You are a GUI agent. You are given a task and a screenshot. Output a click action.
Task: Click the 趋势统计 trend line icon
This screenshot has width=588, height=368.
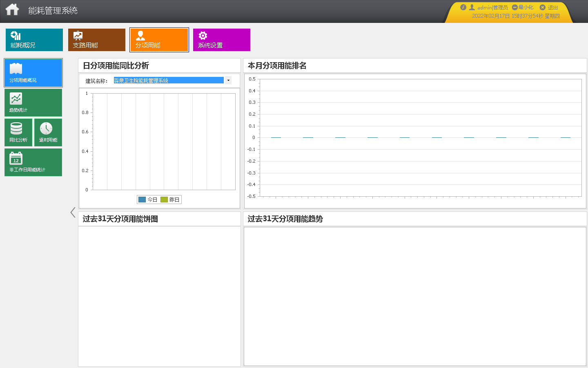[16, 99]
